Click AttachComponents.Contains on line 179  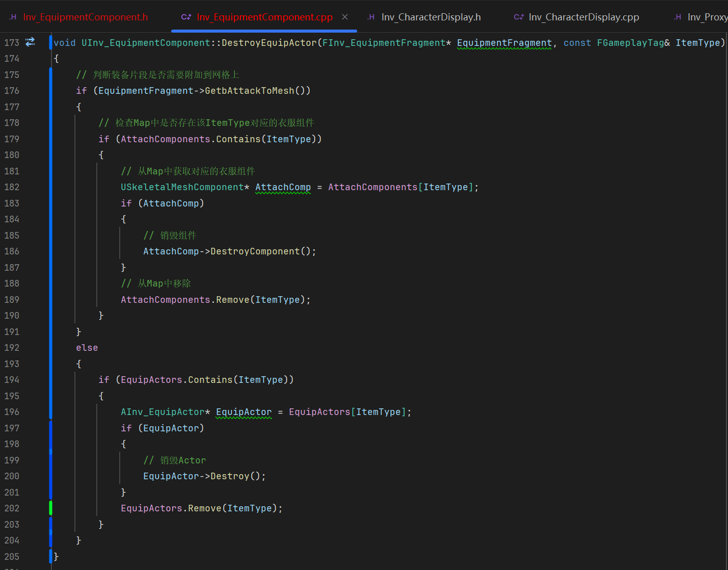pyautogui.click(x=191, y=139)
